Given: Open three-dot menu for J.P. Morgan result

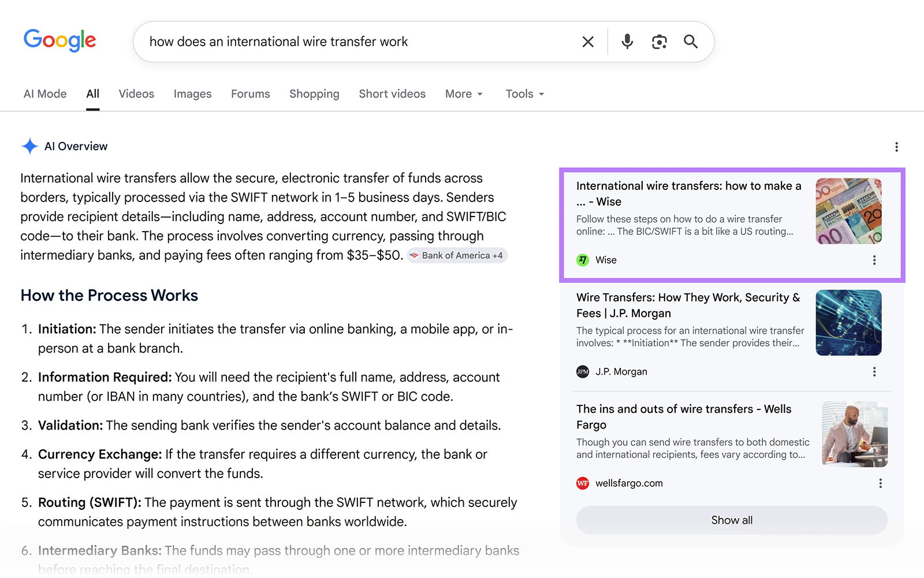Looking at the screenshot, I should [874, 372].
